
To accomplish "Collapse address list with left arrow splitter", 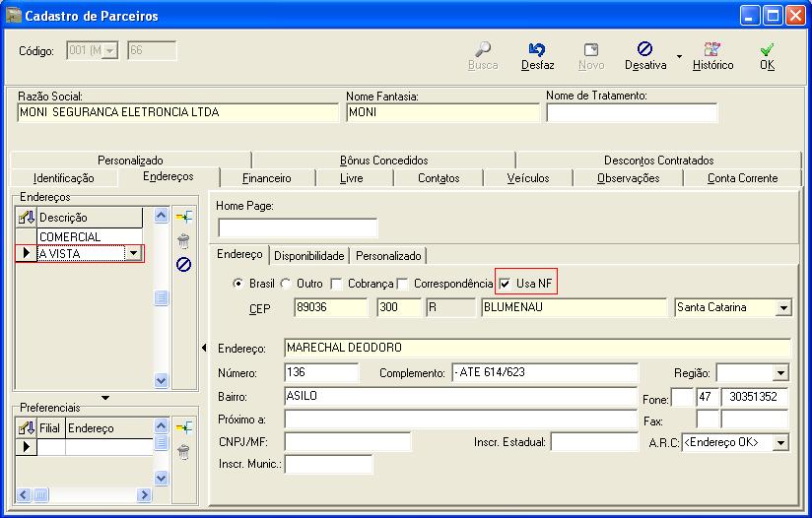I will click(204, 348).
